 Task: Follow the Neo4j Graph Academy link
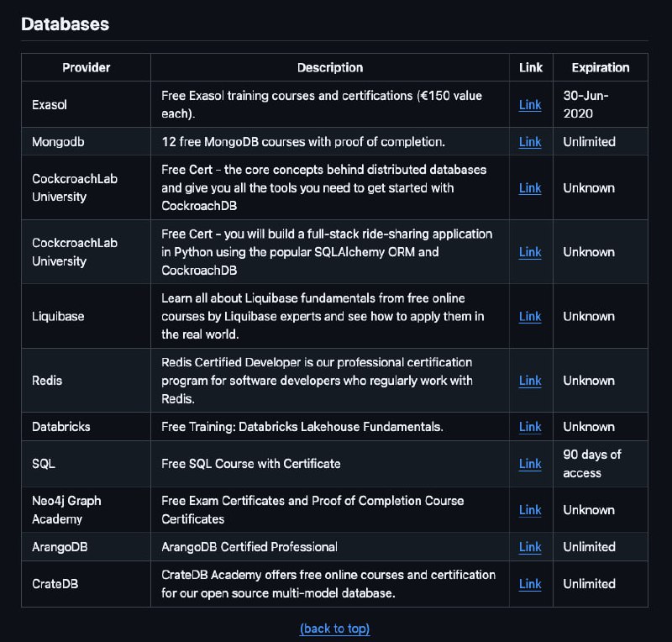pyautogui.click(x=530, y=510)
